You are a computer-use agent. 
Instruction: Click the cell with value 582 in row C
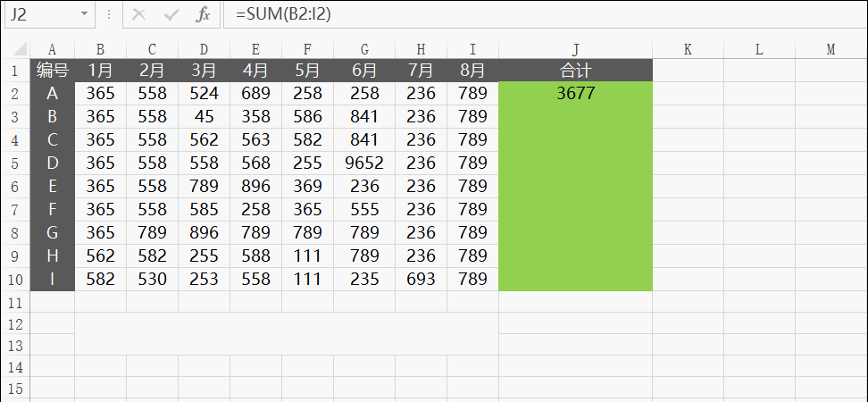[307, 140]
